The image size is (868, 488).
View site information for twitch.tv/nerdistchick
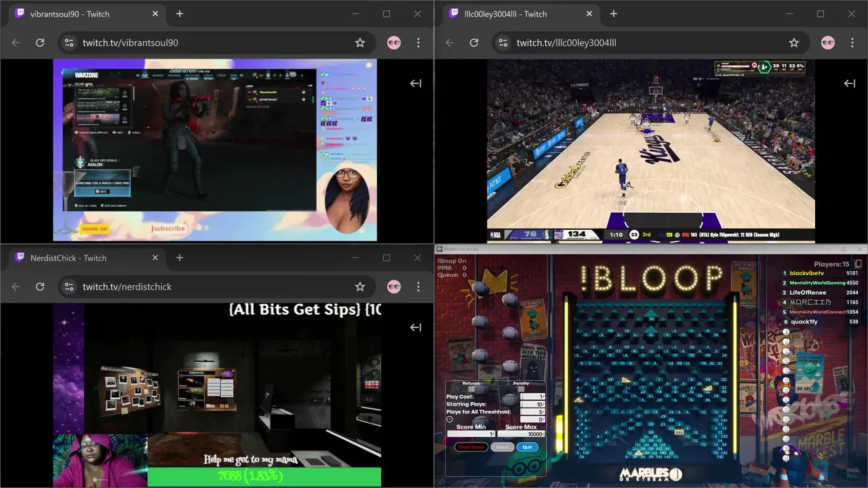click(68, 287)
